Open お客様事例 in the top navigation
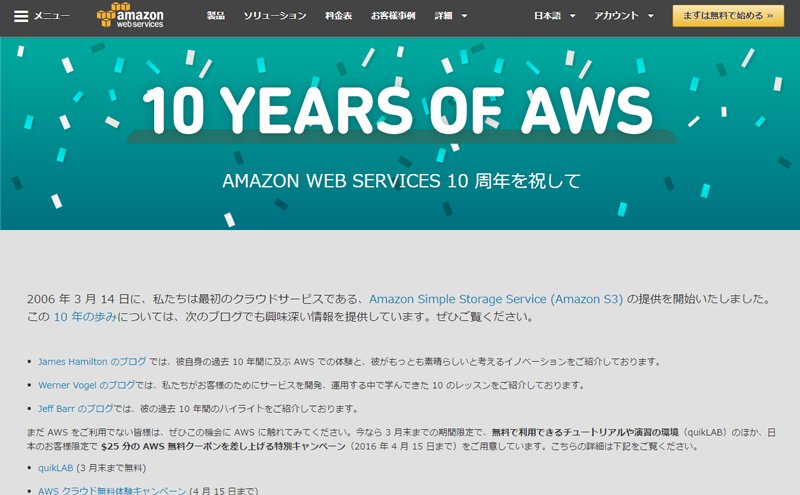800x495 pixels. [393, 16]
